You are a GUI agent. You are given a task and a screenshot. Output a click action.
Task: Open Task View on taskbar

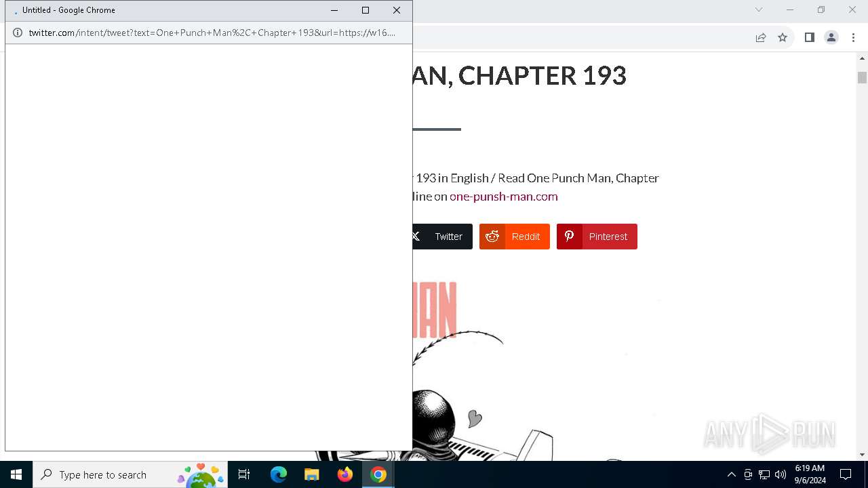[x=244, y=474]
